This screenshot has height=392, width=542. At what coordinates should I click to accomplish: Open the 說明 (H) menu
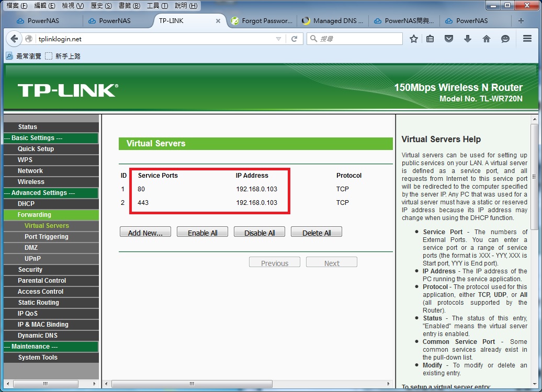(x=186, y=6)
